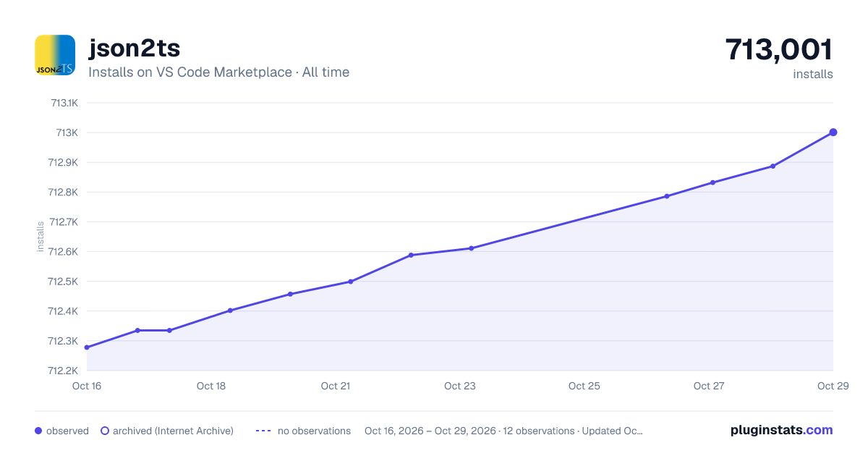Image resolution: width=868 pixels, height=456 pixels.
Task: Click the Oct 16 x-axis label
Action: (87, 386)
